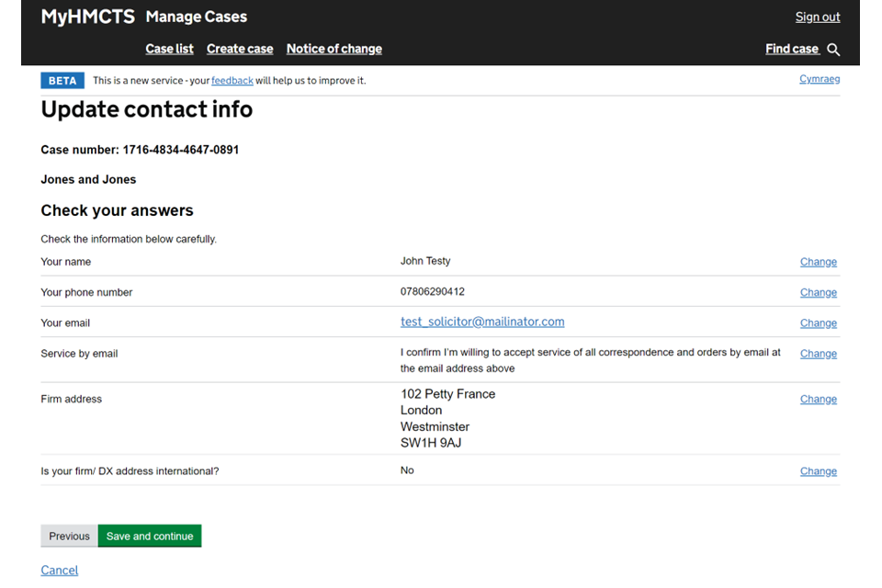Change the Your name answer
Viewport: 882px width, 588px height.
818,262
